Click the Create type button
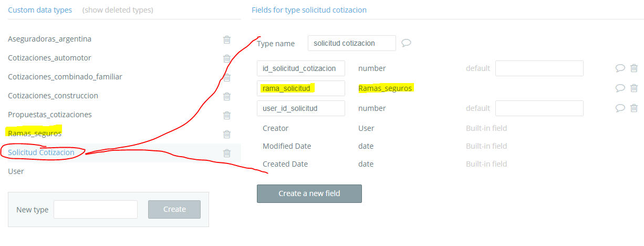 (174, 209)
